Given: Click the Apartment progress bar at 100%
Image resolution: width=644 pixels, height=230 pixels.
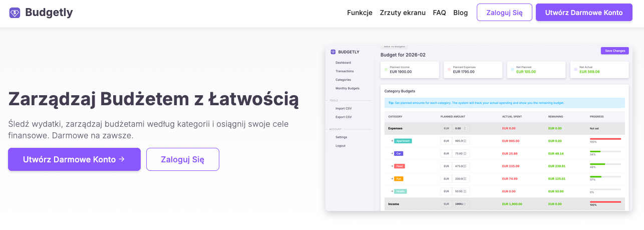Looking at the screenshot, I should (605, 139).
